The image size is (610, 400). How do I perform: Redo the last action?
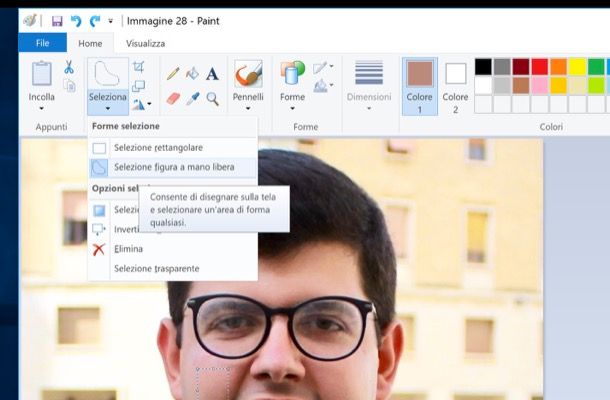click(x=95, y=21)
